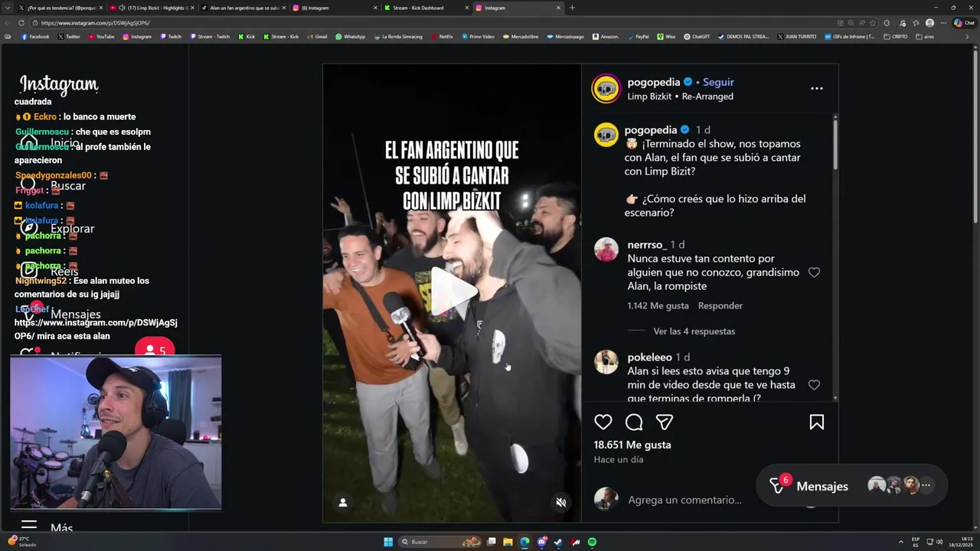
Task: Open the Windows Start menu
Action: click(x=388, y=542)
